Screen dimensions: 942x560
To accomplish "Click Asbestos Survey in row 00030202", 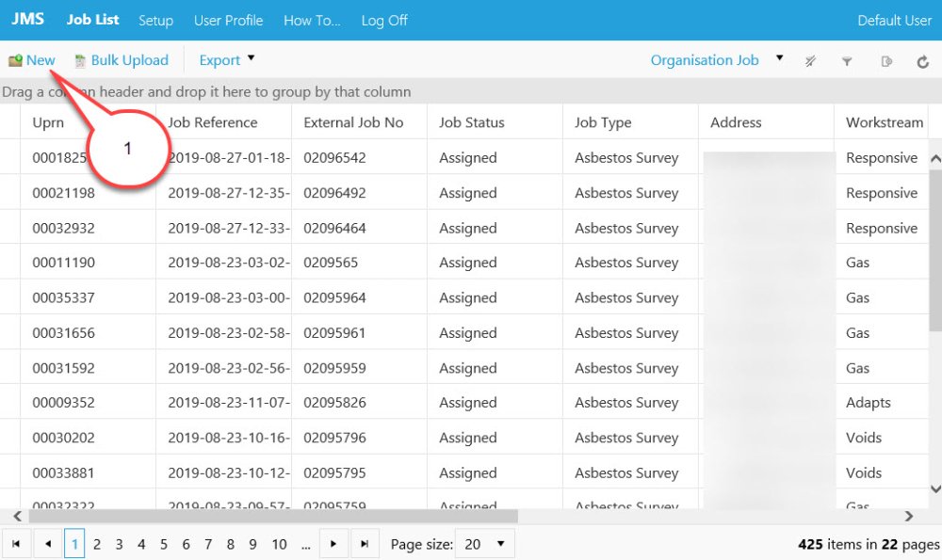I will click(626, 439).
